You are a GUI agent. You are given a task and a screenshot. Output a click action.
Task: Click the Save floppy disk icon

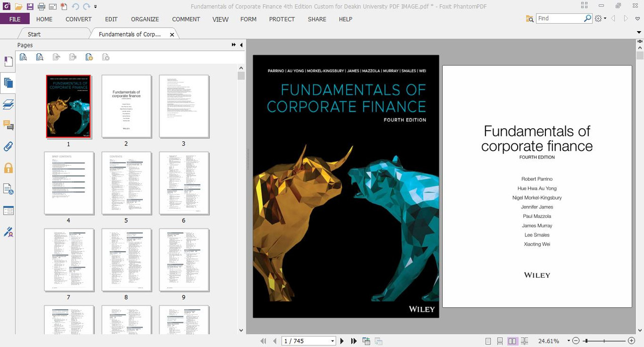(x=30, y=7)
